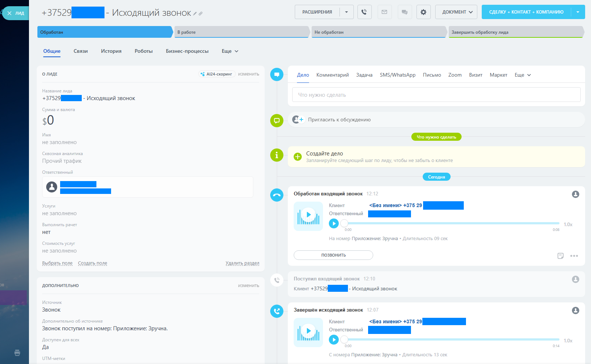Viewport: 591px width, 364px height.
Task: Open the chat messages icon in header
Action: click(404, 12)
